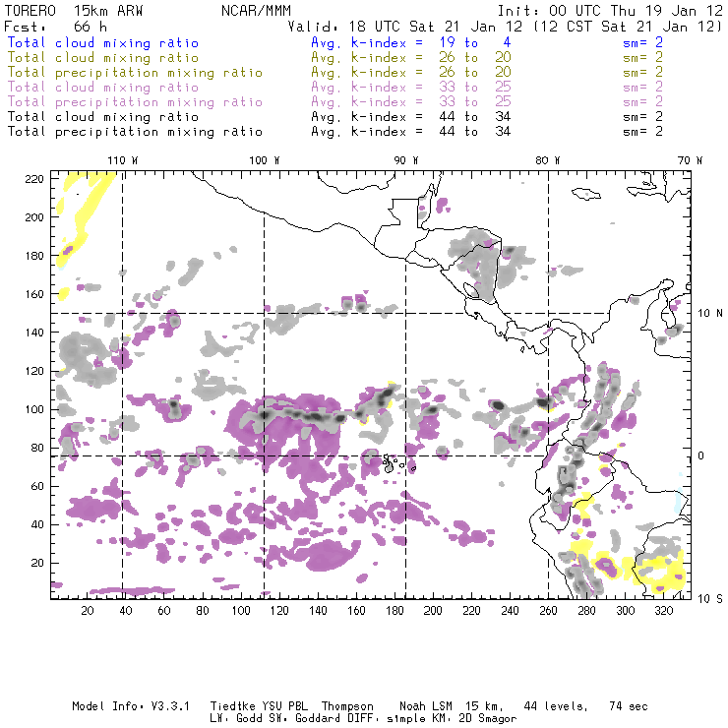Viewport: 728px width, 728px height.
Task: Click the '320' value on the horizontal axis
Action: [663, 611]
